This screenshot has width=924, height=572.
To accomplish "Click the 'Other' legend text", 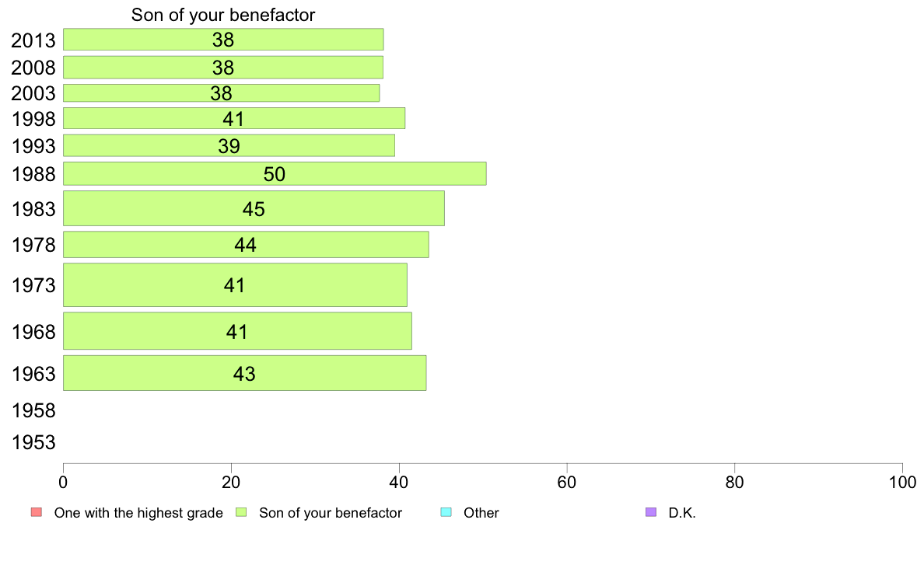I will coord(481,513).
